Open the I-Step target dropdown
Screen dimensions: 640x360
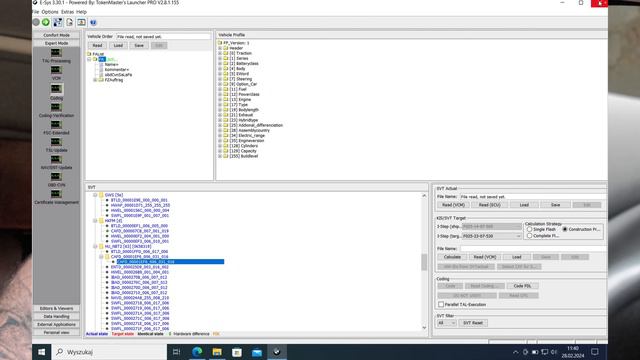518,236
